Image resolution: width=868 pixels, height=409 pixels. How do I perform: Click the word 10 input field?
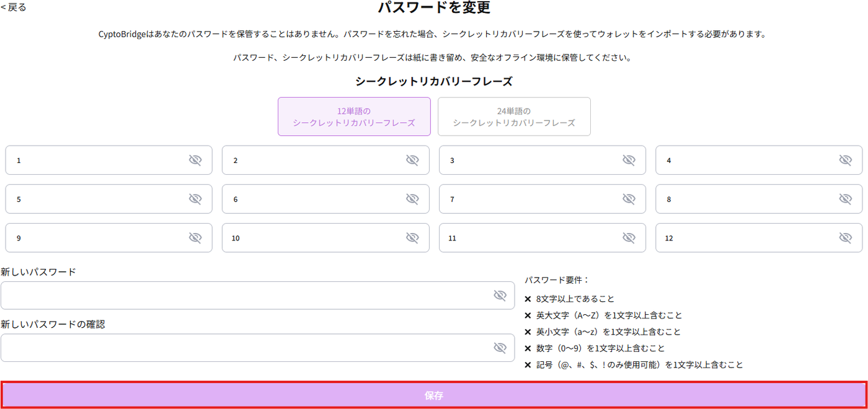click(x=325, y=238)
